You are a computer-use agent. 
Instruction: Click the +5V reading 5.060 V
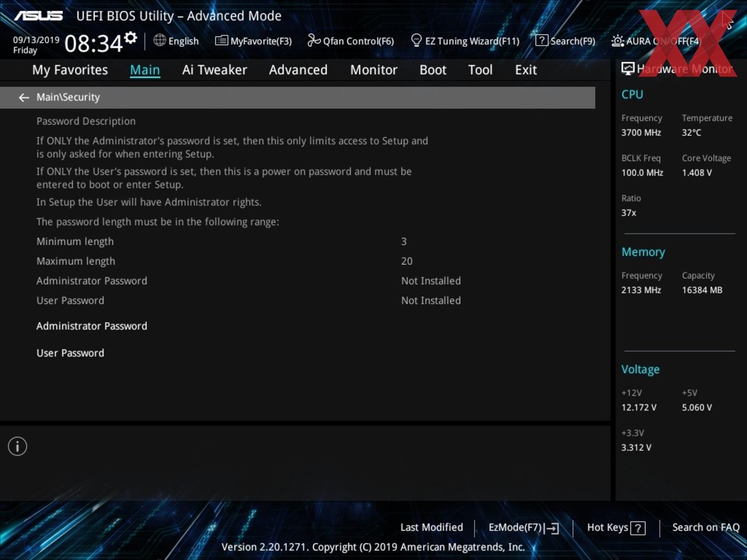[x=696, y=407]
